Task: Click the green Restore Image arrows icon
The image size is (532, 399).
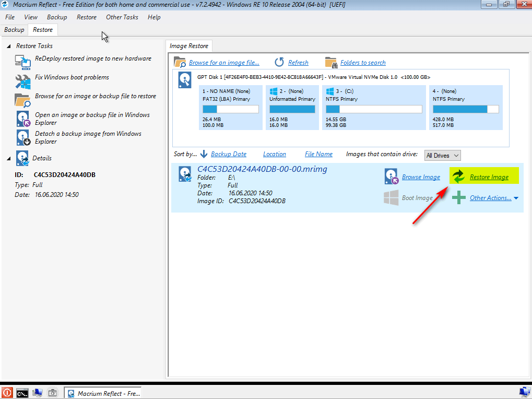Action: click(x=458, y=177)
